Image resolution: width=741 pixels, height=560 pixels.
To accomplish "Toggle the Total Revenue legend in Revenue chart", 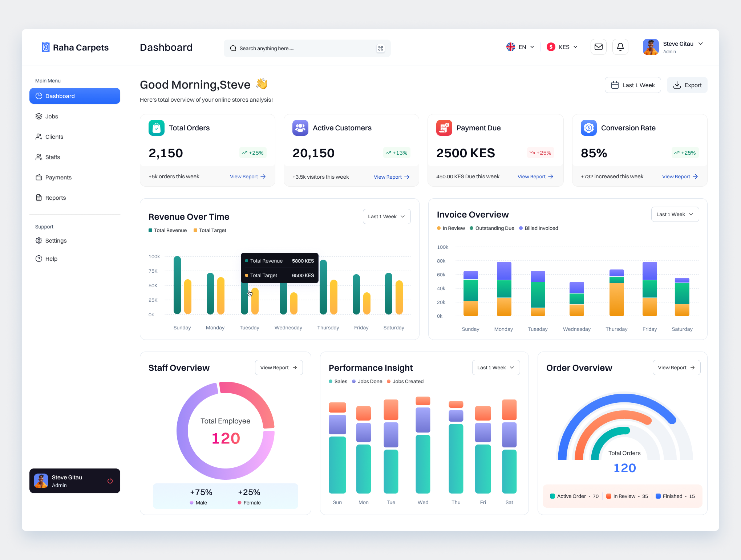I will click(x=167, y=230).
